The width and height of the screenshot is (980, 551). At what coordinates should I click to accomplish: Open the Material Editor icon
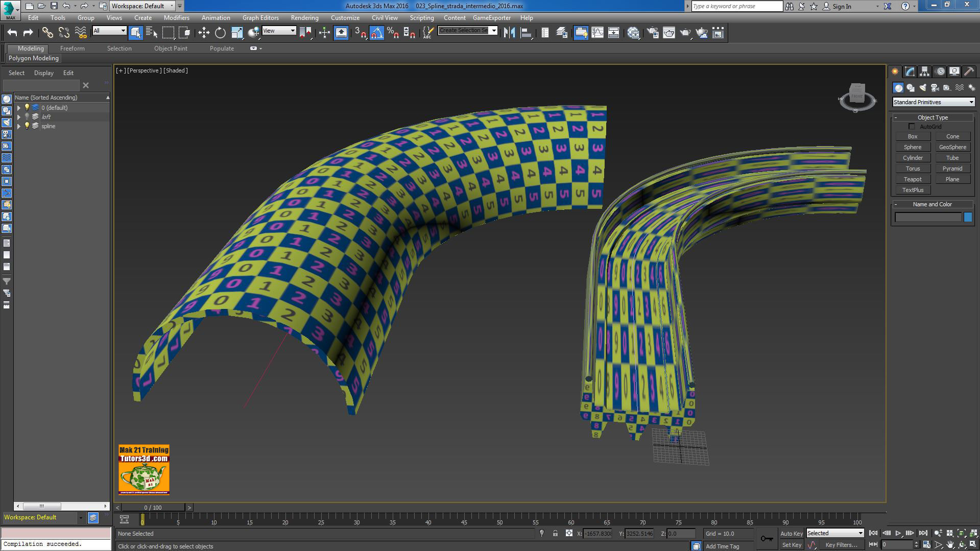click(x=634, y=33)
